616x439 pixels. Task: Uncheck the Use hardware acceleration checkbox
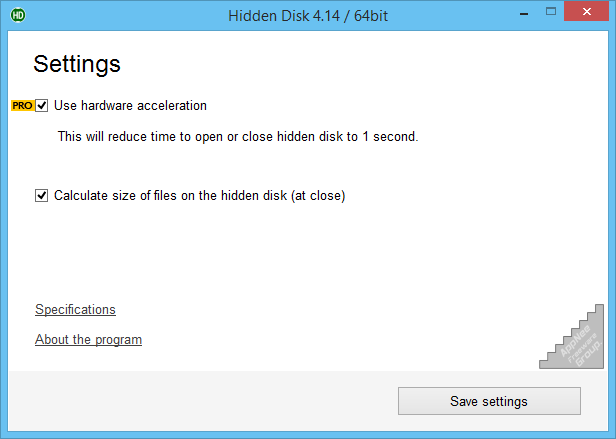pos(42,106)
